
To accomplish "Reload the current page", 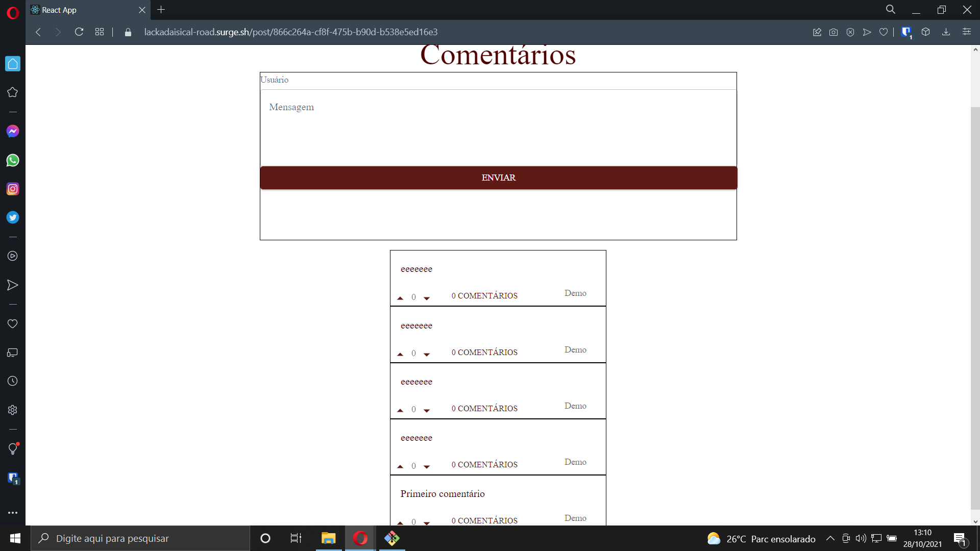I will [x=79, y=32].
